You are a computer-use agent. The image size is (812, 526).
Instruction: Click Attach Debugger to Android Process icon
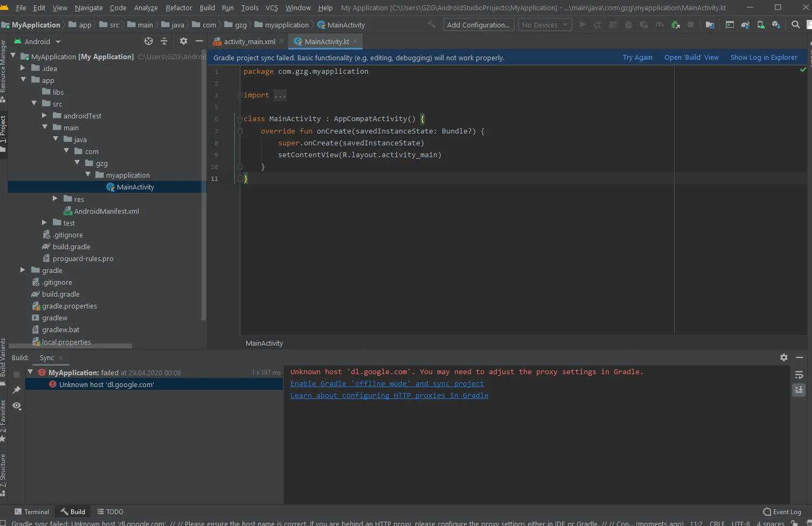pos(676,25)
